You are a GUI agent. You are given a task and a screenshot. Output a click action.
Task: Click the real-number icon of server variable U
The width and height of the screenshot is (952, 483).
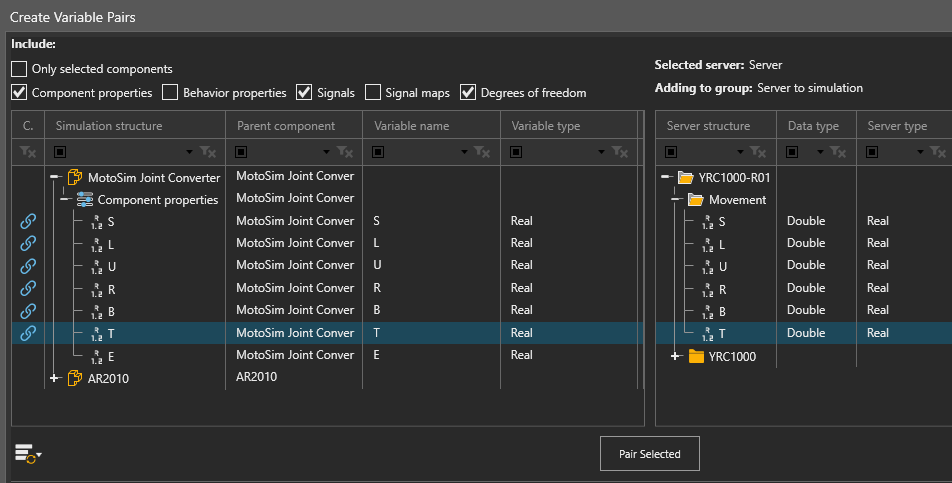pyautogui.click(x=707, y=266)
